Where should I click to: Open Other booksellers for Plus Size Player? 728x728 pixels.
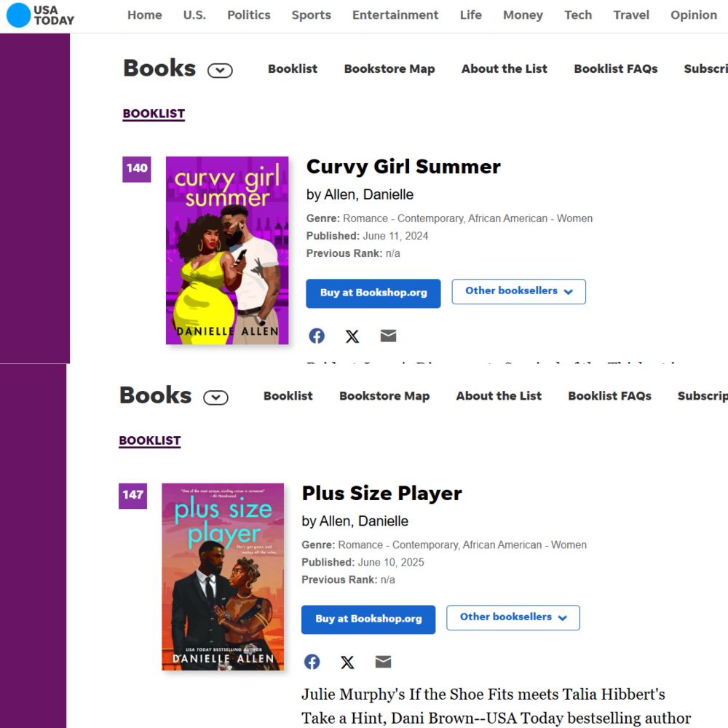click(513, 617)
